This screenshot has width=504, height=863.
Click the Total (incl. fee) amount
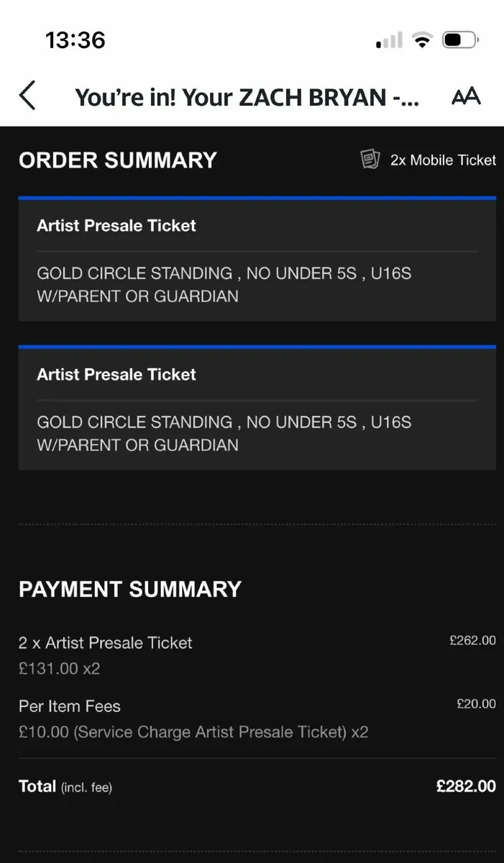(x=465, y=786)
